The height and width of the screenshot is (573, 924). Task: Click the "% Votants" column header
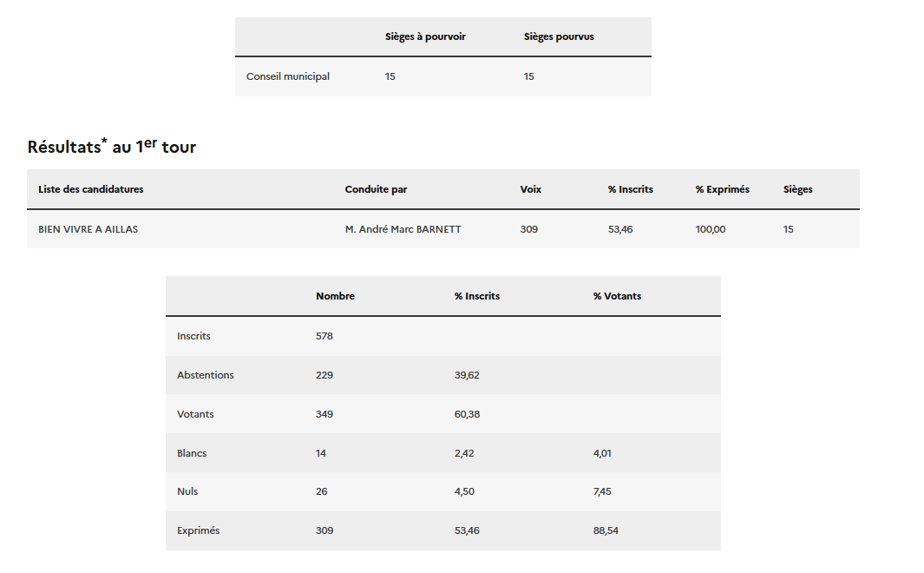coord(617,296)
